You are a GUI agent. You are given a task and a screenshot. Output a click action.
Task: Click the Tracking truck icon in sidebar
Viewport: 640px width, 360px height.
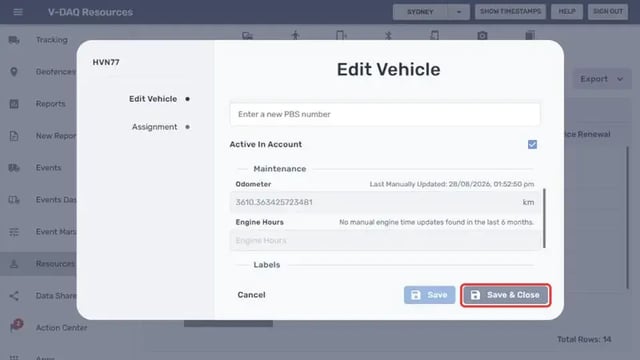point(14,40)
